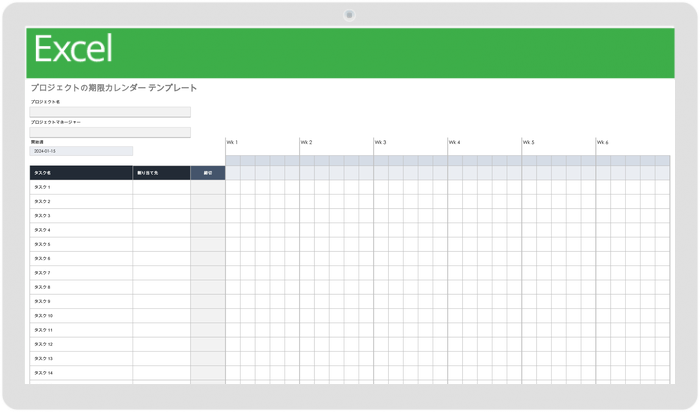Click the Wk 6 week label
The image size is (700, 412).
click(x=603, y=142)
